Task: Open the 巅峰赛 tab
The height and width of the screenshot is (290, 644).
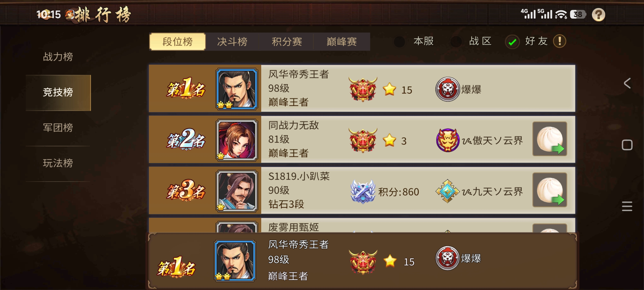Action: 341,42
